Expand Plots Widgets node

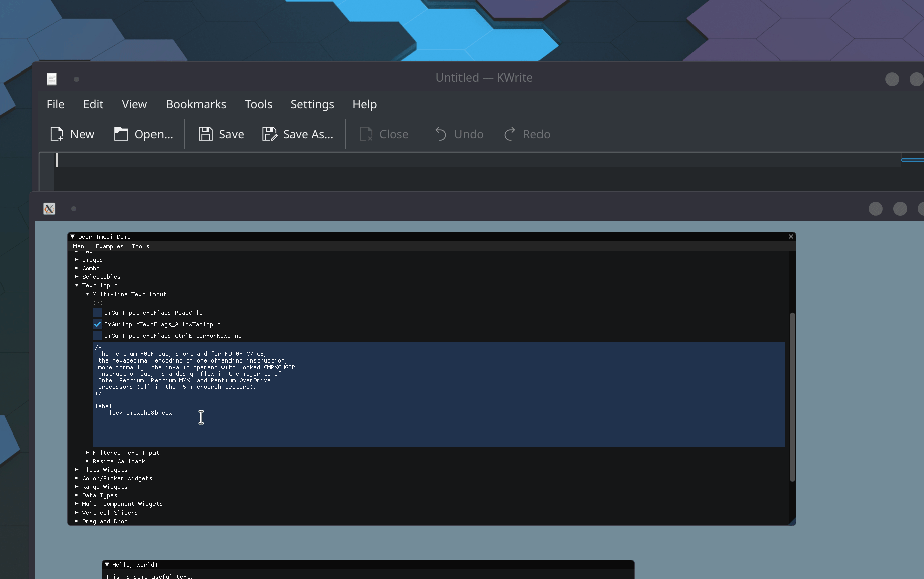(x=77, y=470)
